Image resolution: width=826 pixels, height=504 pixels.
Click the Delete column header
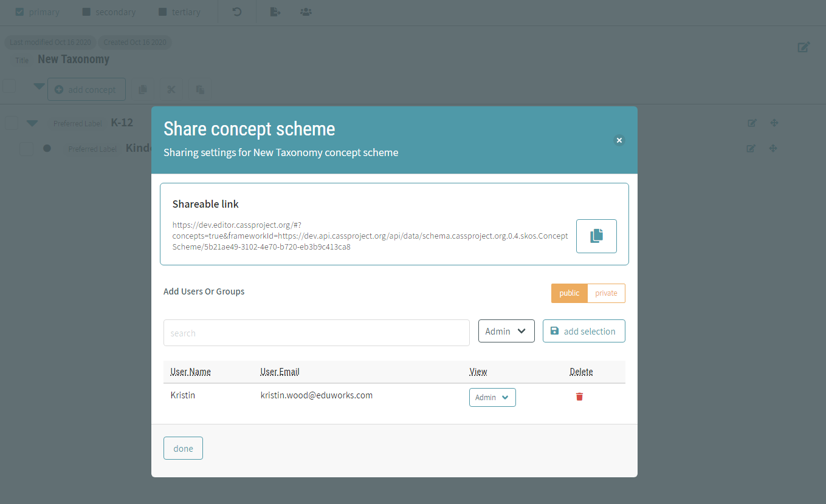tap(581, 372)
